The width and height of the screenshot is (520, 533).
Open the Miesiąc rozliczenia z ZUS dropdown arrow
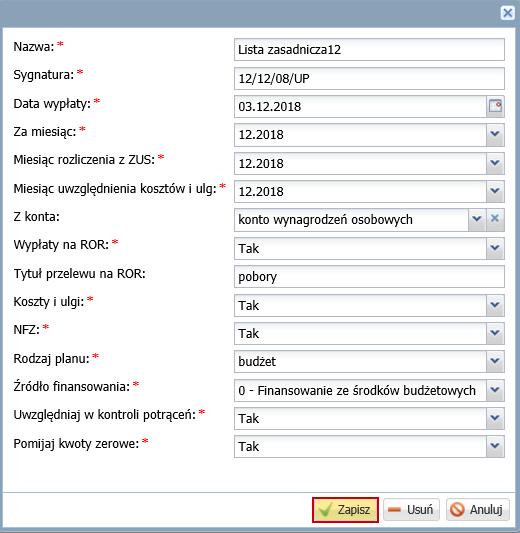point(495,164)
